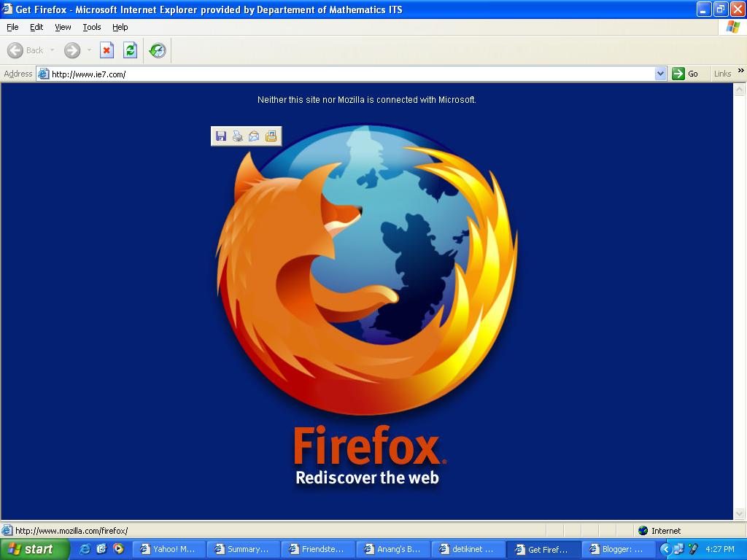
Task: Launch Windows Media Player from Quick Launch
Action: pos(118,549)
